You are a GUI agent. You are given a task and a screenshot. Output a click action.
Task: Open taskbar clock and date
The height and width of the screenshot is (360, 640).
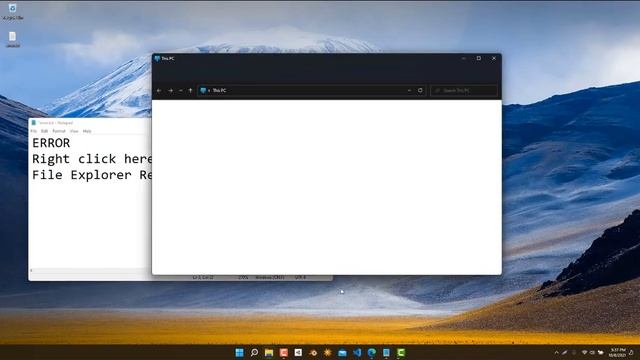(618, 353)
